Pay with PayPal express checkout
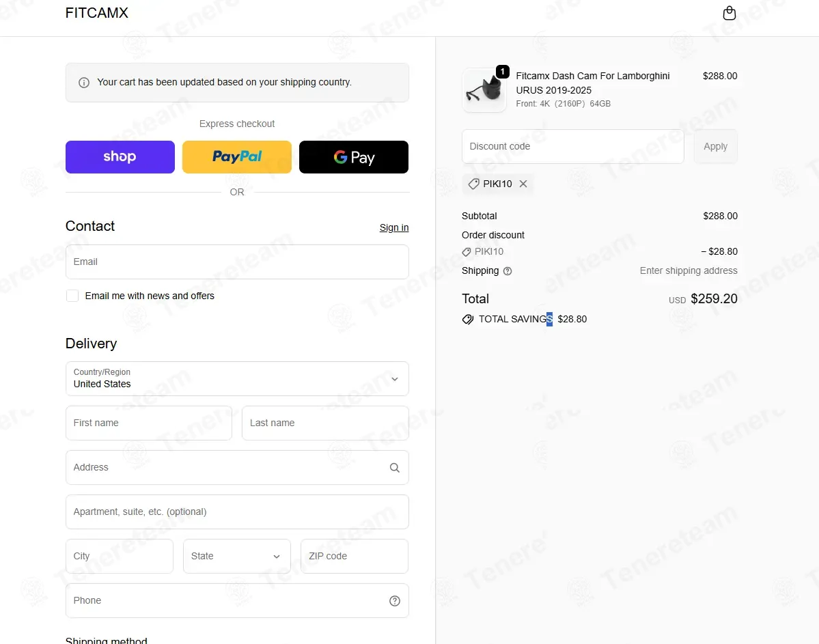Viewport: 819px width, 644px height. pos(237,157)
